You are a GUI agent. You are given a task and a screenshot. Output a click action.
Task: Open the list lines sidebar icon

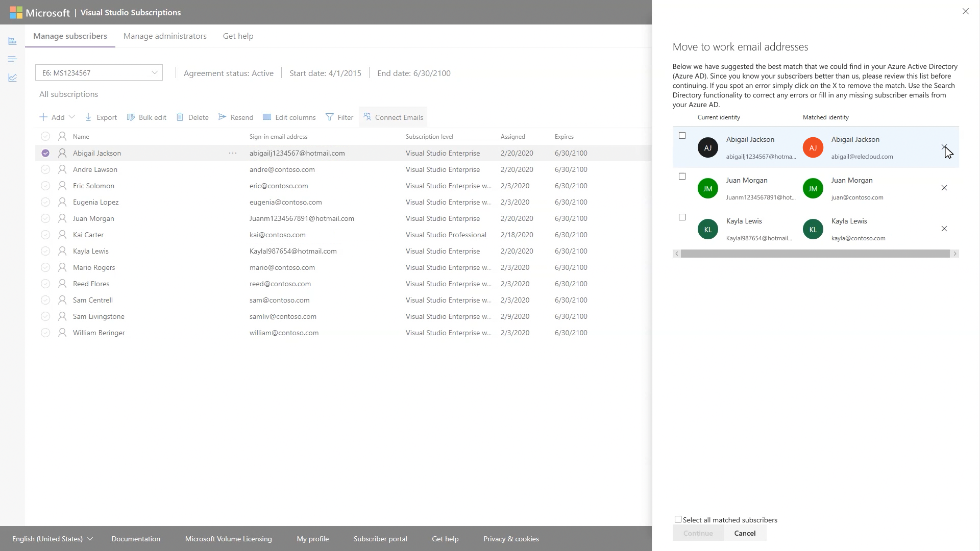tap(12, 59)
